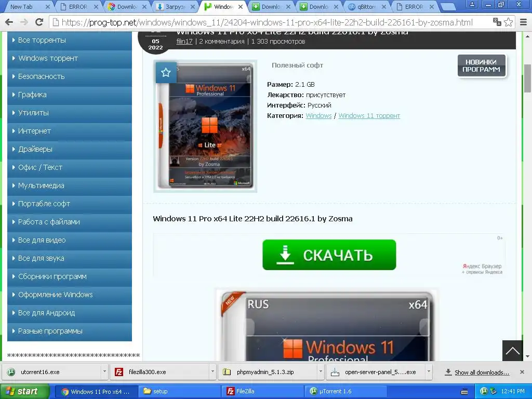Open the Драйверы menu item
The image size is (532, 399).
click(x=70, y=149)
